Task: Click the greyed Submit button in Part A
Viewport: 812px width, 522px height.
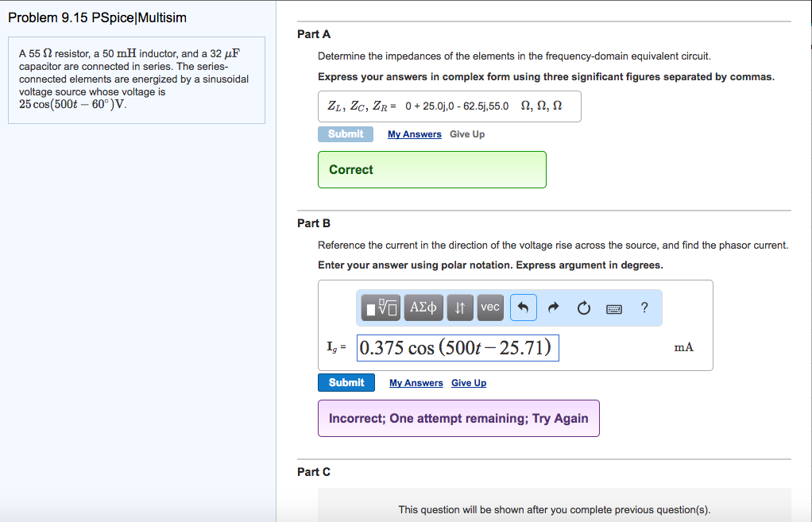Action: (x=346, y=134)
